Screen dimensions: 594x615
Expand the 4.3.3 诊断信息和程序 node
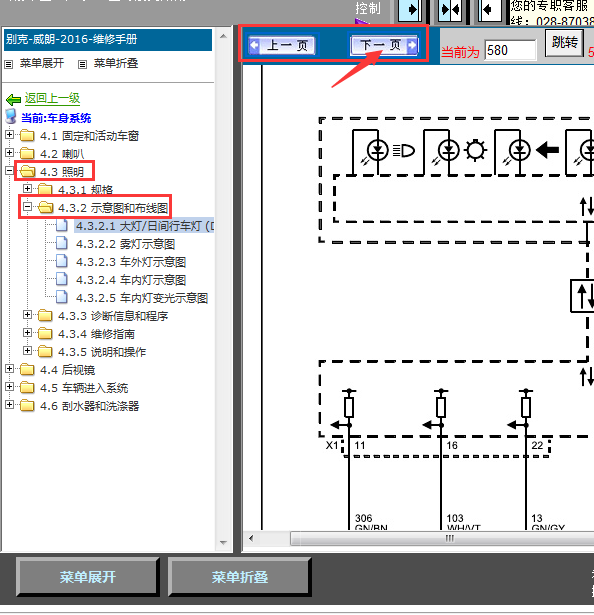point(27,315)
